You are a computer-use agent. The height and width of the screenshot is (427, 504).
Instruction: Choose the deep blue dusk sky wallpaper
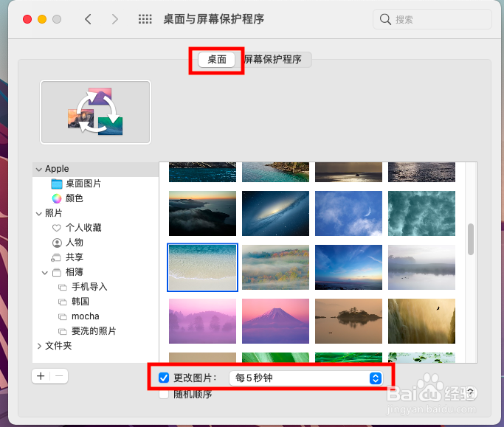348,267
